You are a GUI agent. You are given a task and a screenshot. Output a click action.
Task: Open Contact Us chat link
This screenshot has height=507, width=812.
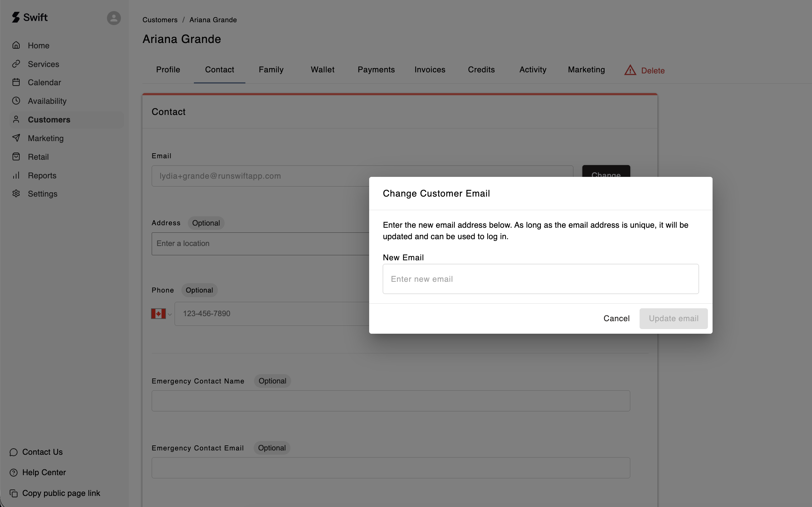click(x=42, y=452)
